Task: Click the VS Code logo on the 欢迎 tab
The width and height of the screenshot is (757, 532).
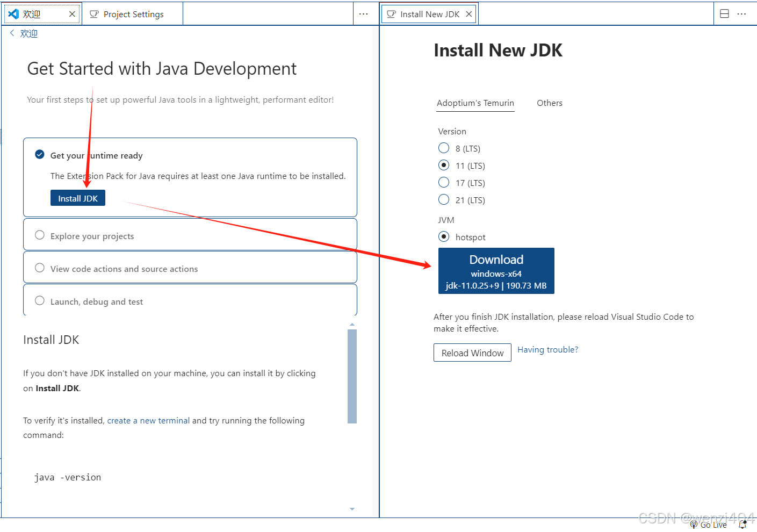Action: (13, 13)
